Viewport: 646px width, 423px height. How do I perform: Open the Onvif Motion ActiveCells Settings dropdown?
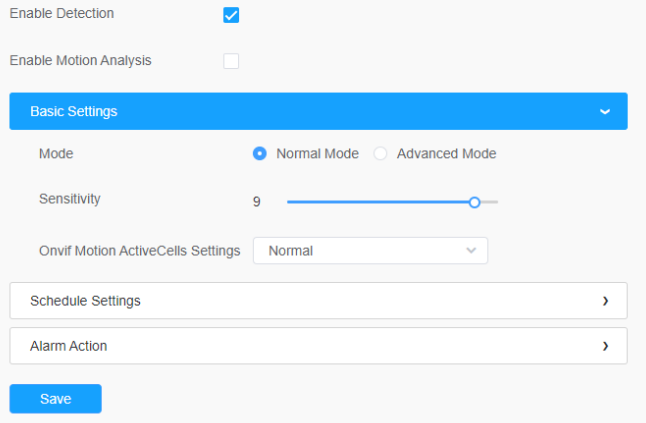click(x=370, y=251)
